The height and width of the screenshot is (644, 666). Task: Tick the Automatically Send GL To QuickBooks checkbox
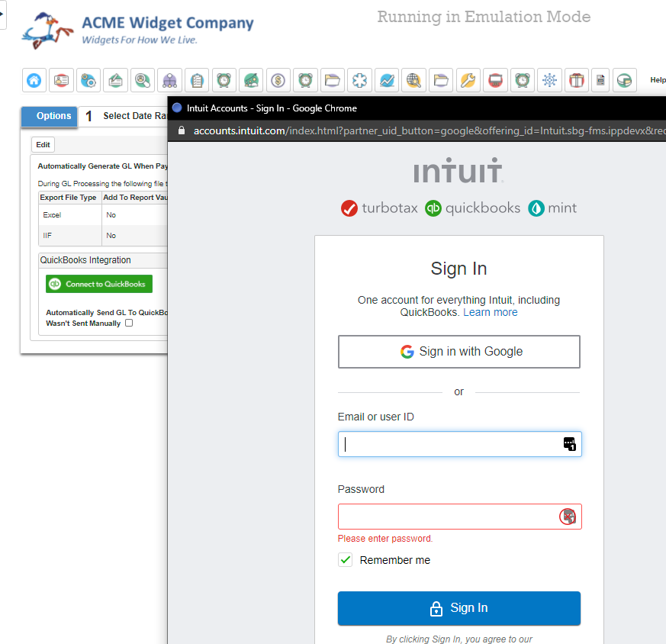click(129, 323)
